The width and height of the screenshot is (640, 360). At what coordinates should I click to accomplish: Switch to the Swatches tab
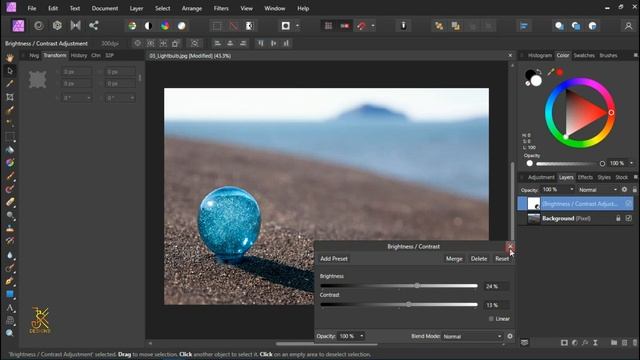click(x=584, y=56)
